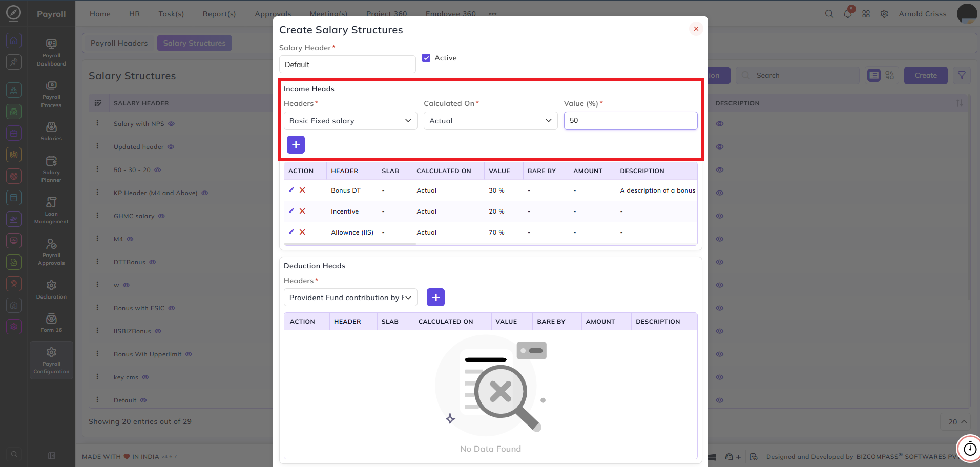Open the filter funnel icon

(x=962, y=75)
